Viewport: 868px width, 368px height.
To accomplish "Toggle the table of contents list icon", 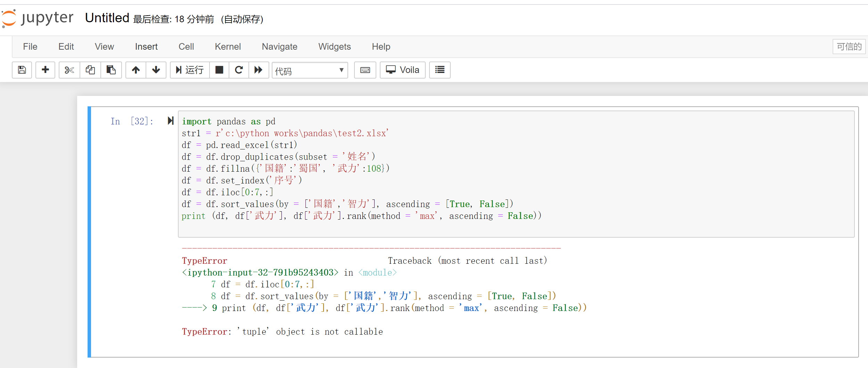I will [440, 70].
